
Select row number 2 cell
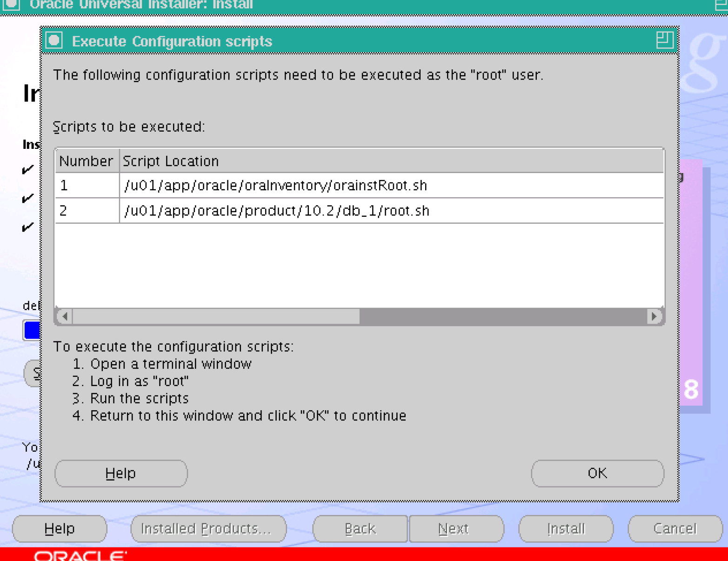(87, 211)
